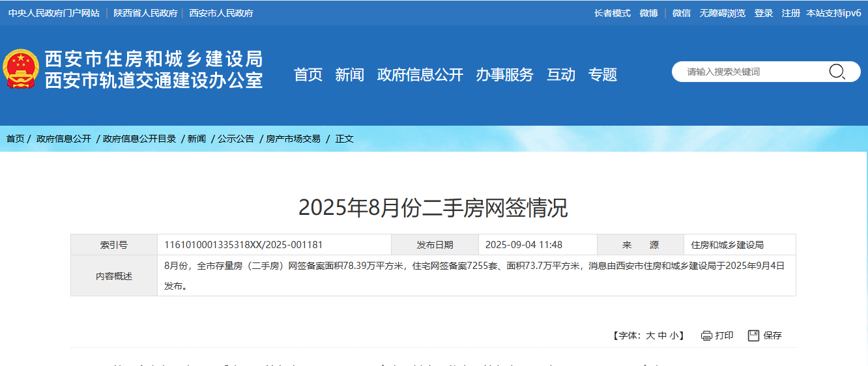Open 办事服务 navigation menu item
The image size is (868, 366).
click(504, 75)
